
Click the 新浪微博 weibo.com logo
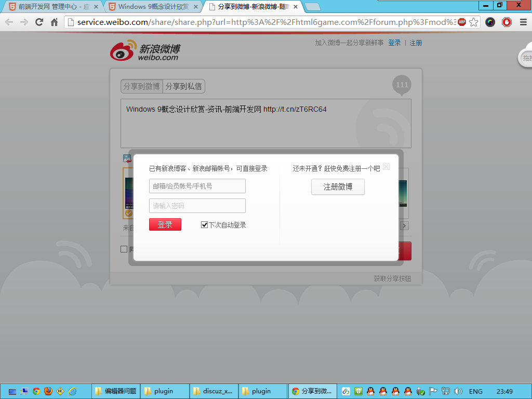click(x=145, y=50)
